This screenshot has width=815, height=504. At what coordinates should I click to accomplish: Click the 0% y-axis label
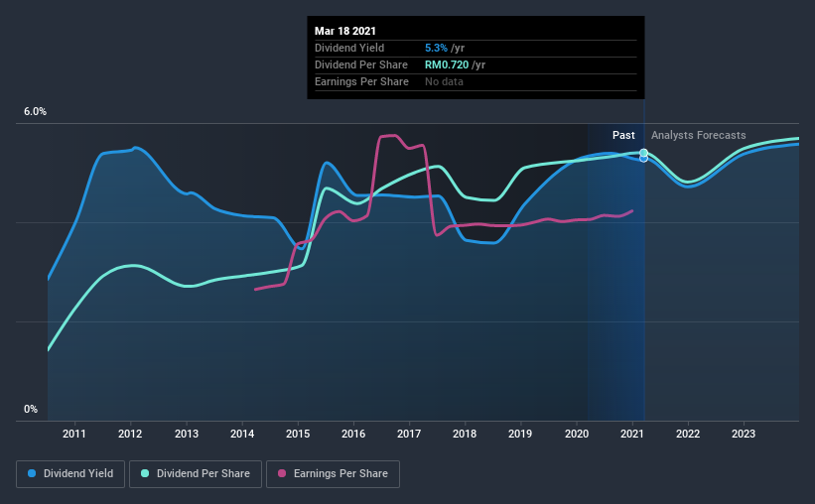pos(31,410)
